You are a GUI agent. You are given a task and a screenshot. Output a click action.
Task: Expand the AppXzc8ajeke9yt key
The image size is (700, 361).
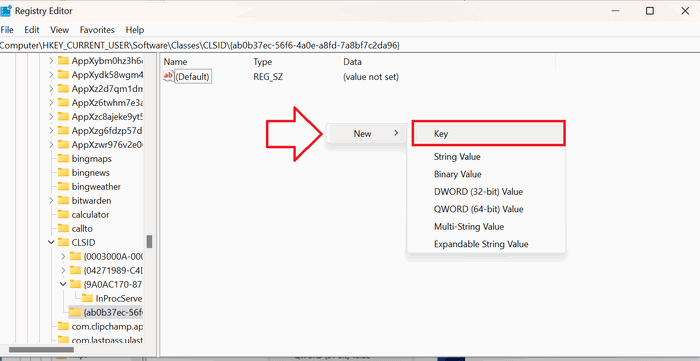(x=50, y=117)
